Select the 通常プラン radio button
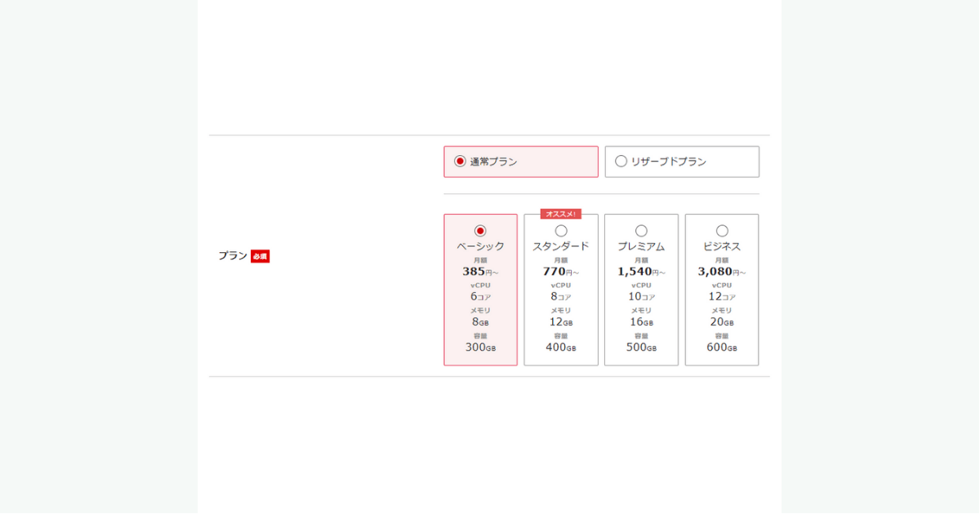This screenshot has width=980, height=514. 461,162
